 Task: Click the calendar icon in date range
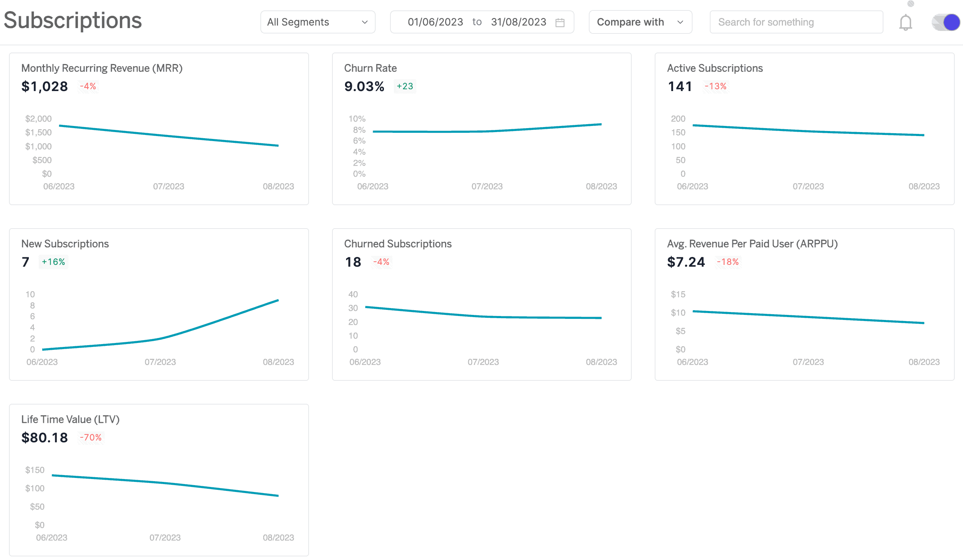point(561,23)
